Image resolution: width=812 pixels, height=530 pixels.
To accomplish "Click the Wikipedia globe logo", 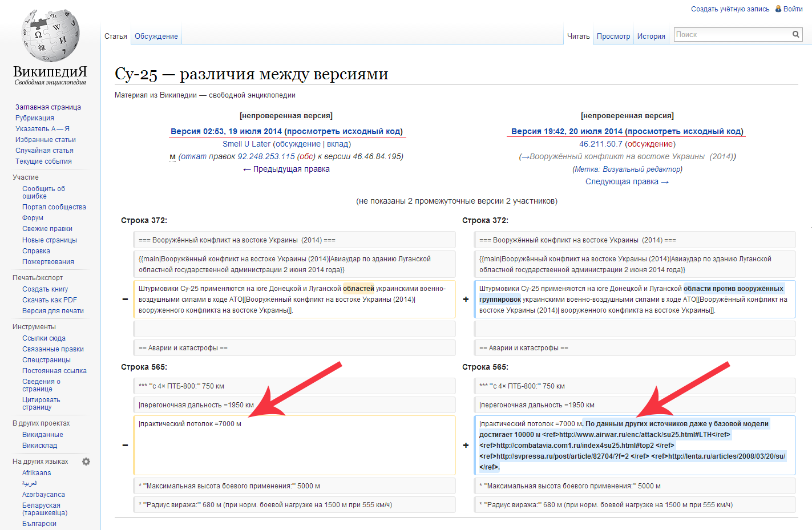I will tap(50, 34).
